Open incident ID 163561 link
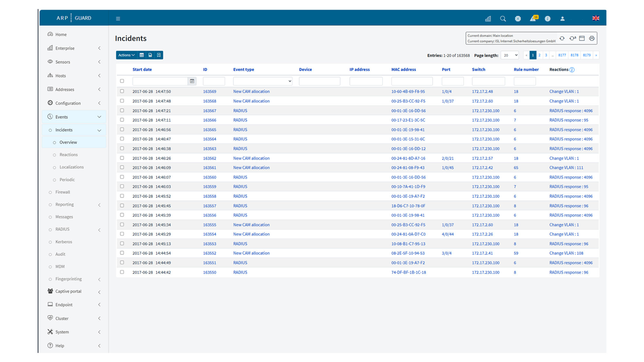This screenshot has height=362, width=644. click(x=210, y=168)
